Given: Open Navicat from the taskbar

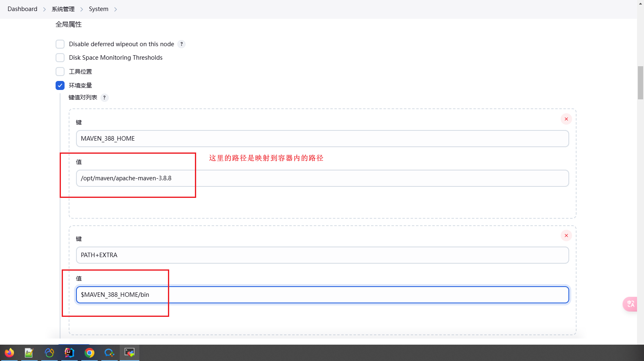Looking at the screenshot, I should pyautogui.click(x=49, y=352).
